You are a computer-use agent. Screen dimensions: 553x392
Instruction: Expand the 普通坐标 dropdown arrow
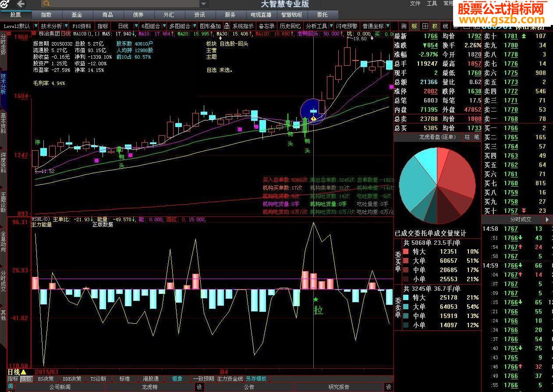pos(387,26)
